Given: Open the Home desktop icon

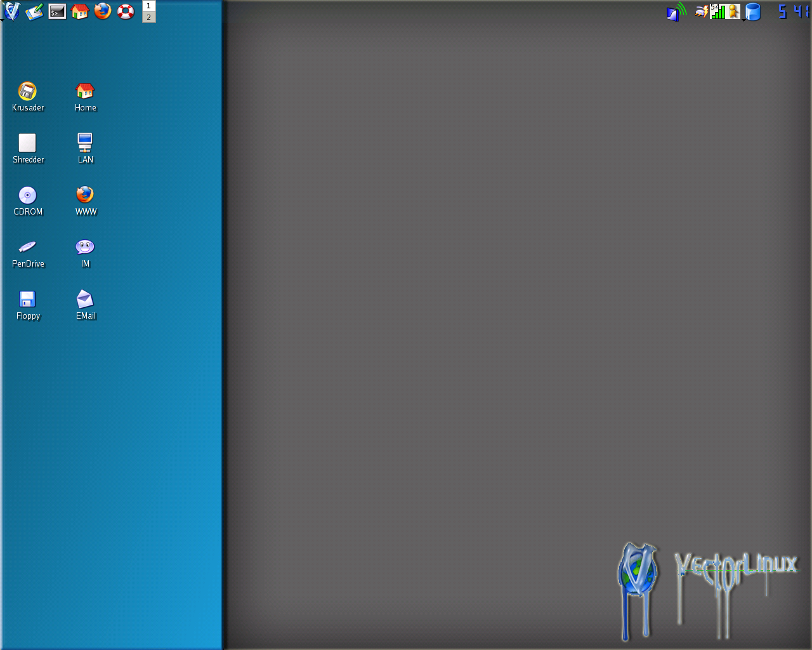Looking at the screenshot, I should 85,97.
